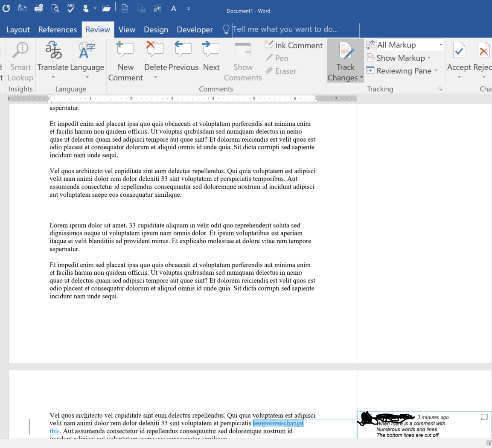
Task: Click the reply icon in the comment balloon
Action: 484,417
